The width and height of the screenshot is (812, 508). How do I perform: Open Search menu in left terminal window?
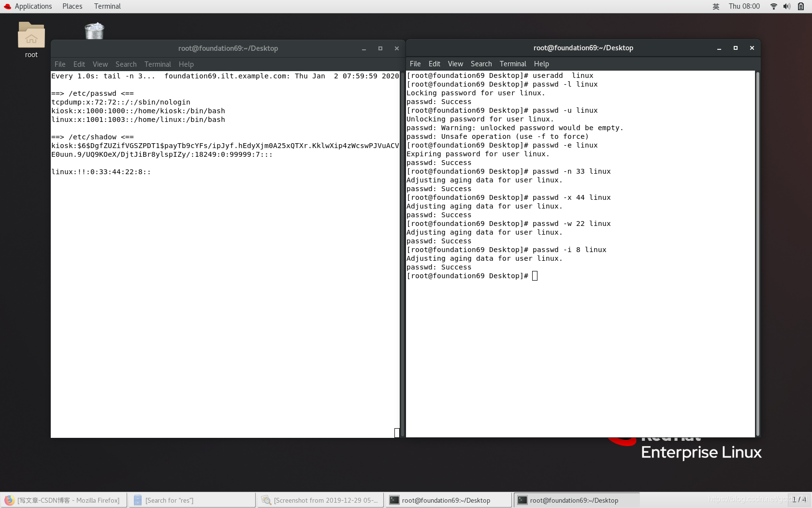(x=126, y=64)
